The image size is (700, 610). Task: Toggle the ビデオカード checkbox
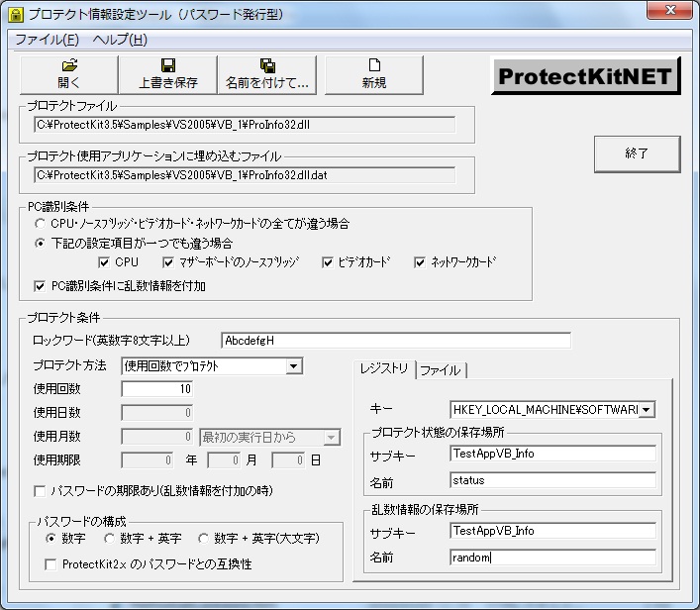pos(328,262)
